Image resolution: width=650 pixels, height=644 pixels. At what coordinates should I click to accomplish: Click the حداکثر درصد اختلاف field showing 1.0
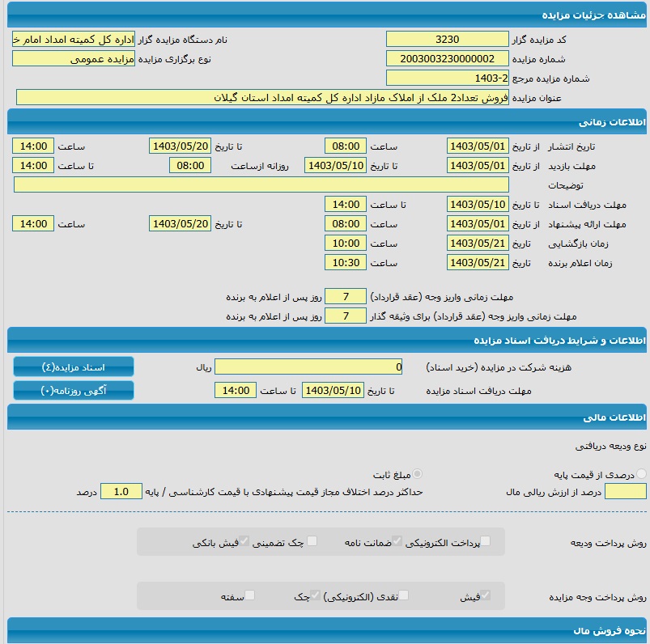[x=121, y=492]
